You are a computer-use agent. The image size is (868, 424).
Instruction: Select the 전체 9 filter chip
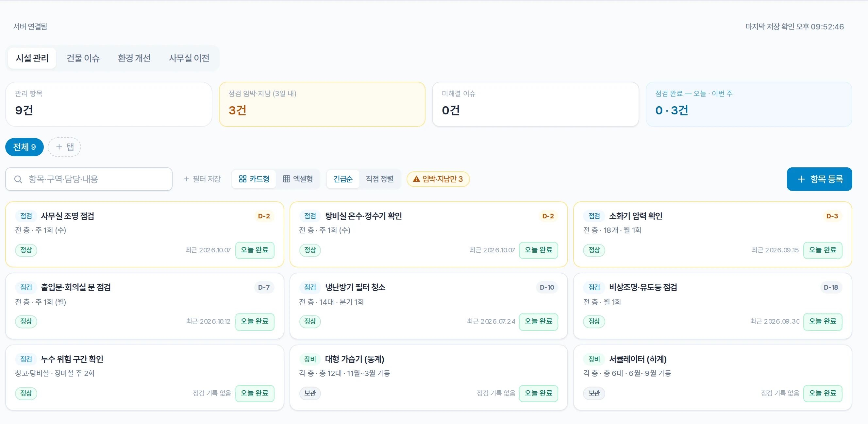24,147
